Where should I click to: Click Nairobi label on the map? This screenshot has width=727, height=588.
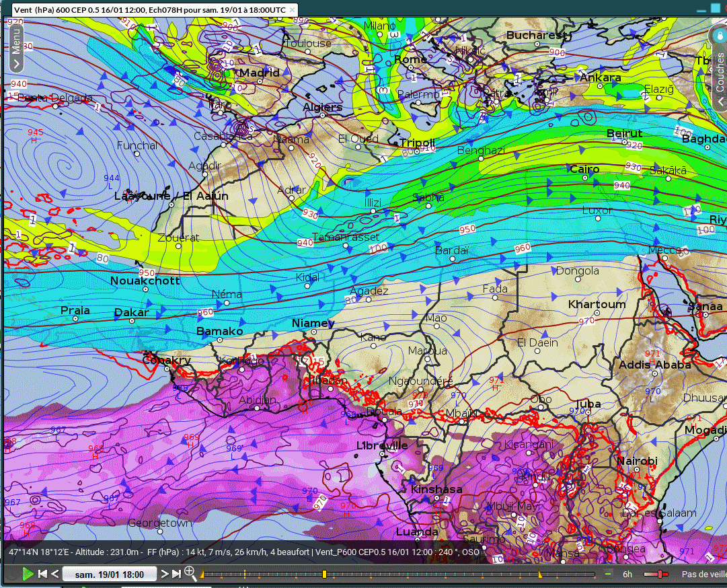pos(637,460)
